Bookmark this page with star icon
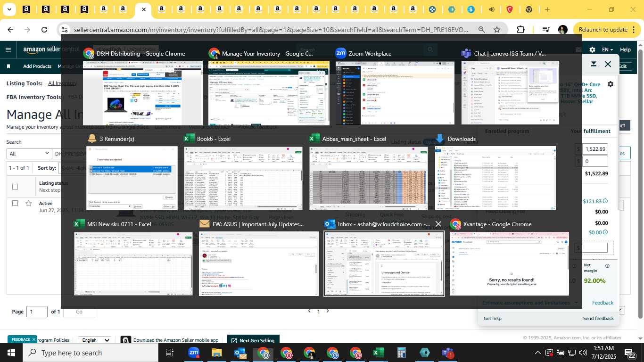The height and width of the screenshot is (362, 644). tap(496, 30)
